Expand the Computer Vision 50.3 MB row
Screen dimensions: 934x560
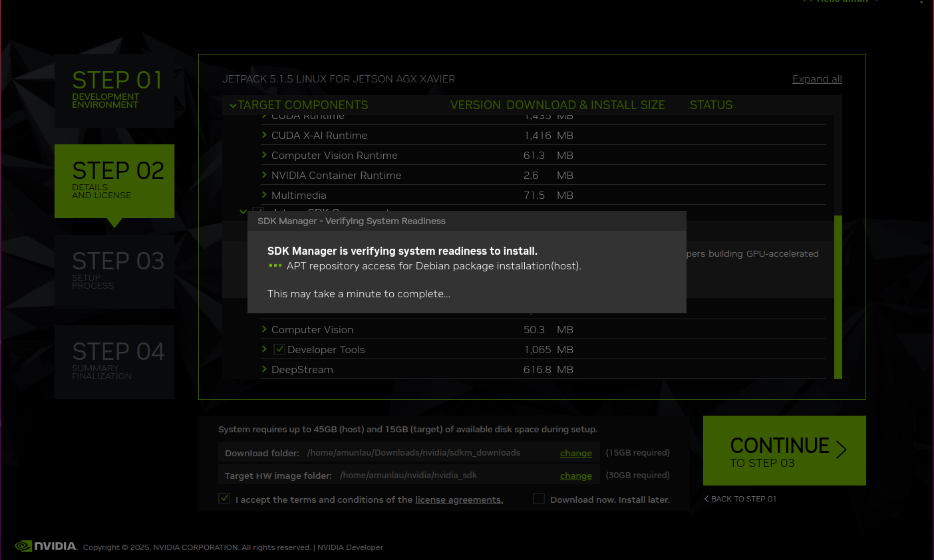point(264,329)
